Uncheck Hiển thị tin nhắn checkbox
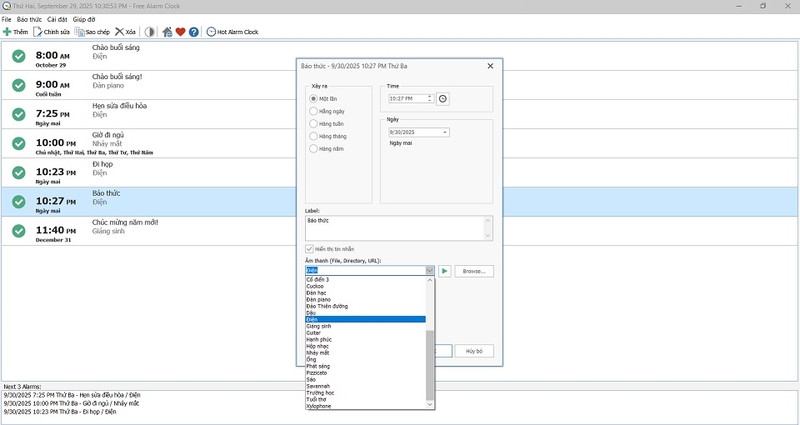 click(309, 249)
